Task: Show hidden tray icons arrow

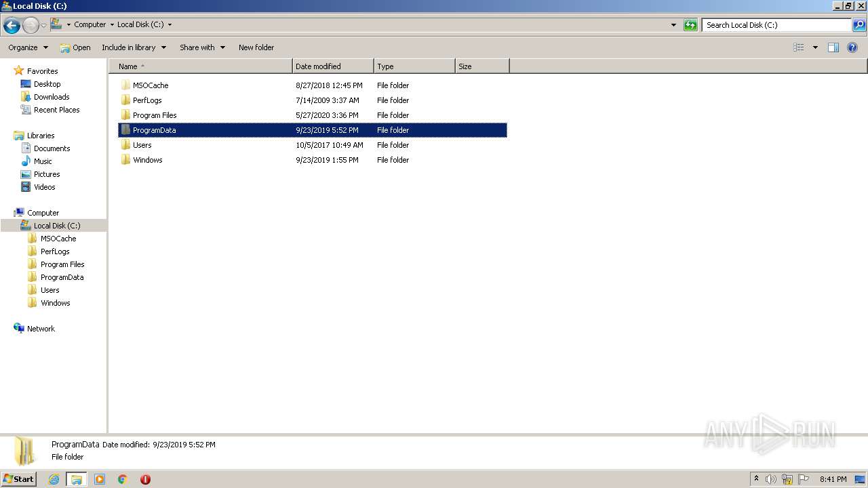Action: (756, 479)
